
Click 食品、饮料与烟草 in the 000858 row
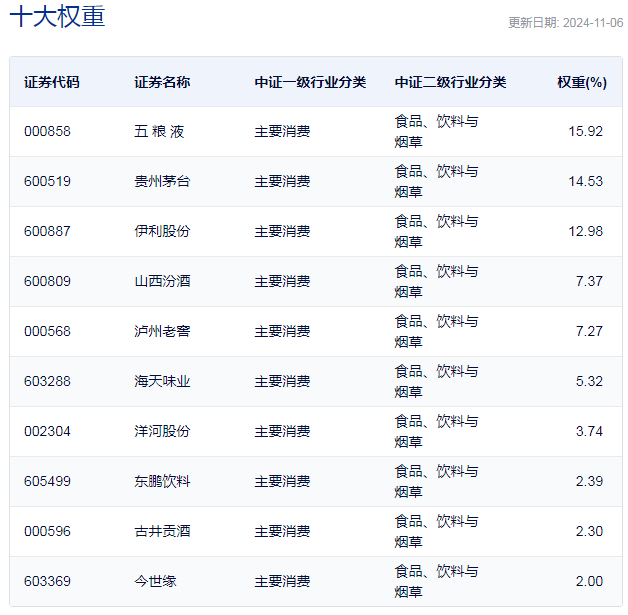coord(437,131)
